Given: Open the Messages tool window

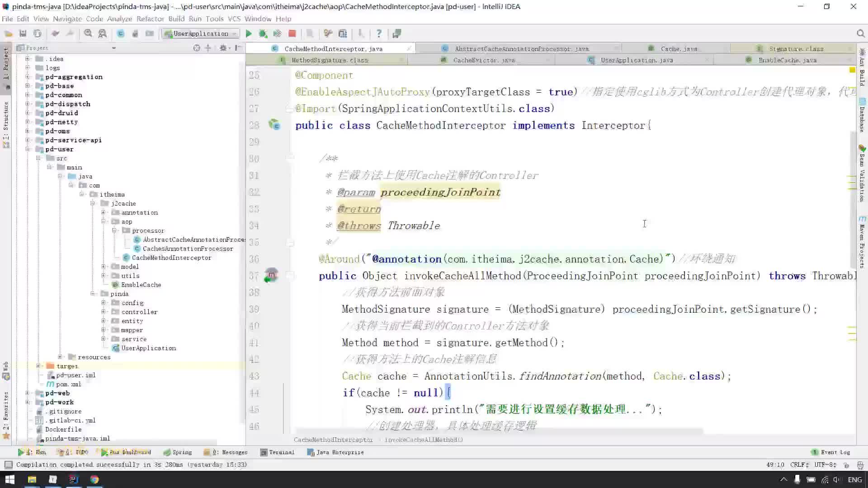Looking at the screenshot, I should pos(226,452).
